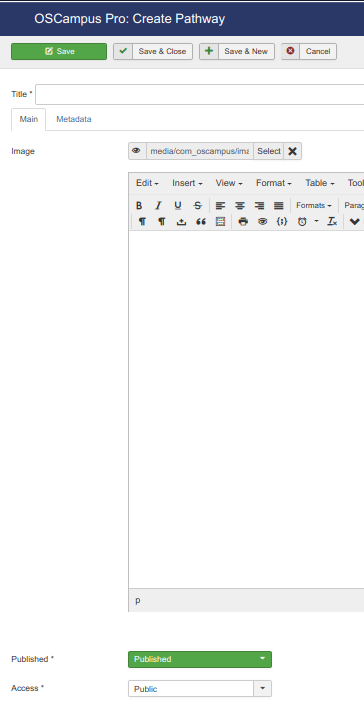Align text right
364x705 pixels.
click(x=259, y=205)
